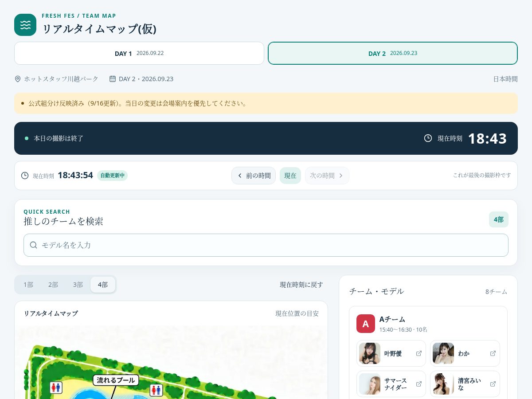Click the 公式組分け反映済み notice text

click(x=137, y=103)
